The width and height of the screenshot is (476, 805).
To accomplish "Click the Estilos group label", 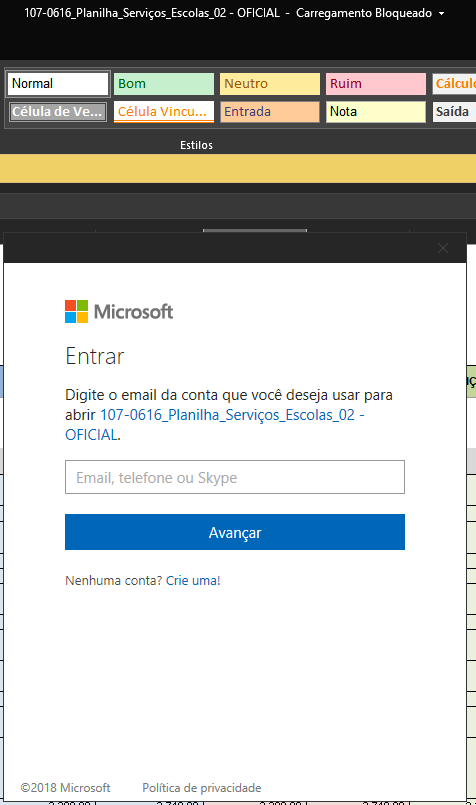I will [x=196, y=145].
